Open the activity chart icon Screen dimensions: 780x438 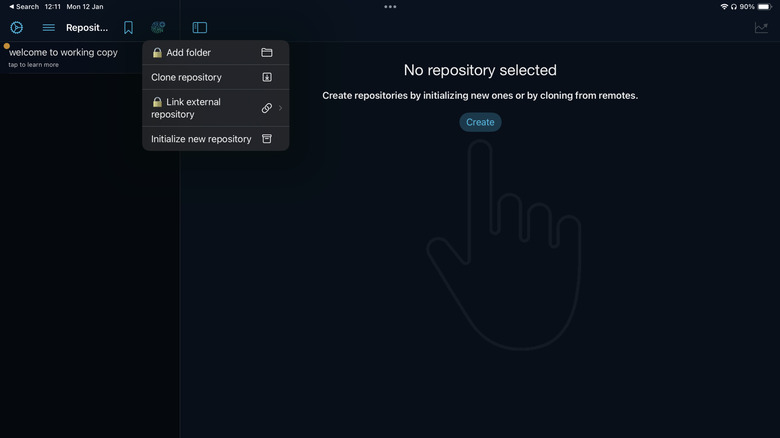[761, 28]
